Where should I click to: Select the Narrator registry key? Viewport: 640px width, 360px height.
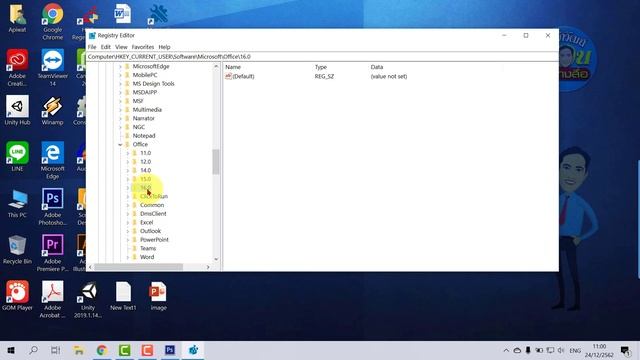tap(144, 118)
